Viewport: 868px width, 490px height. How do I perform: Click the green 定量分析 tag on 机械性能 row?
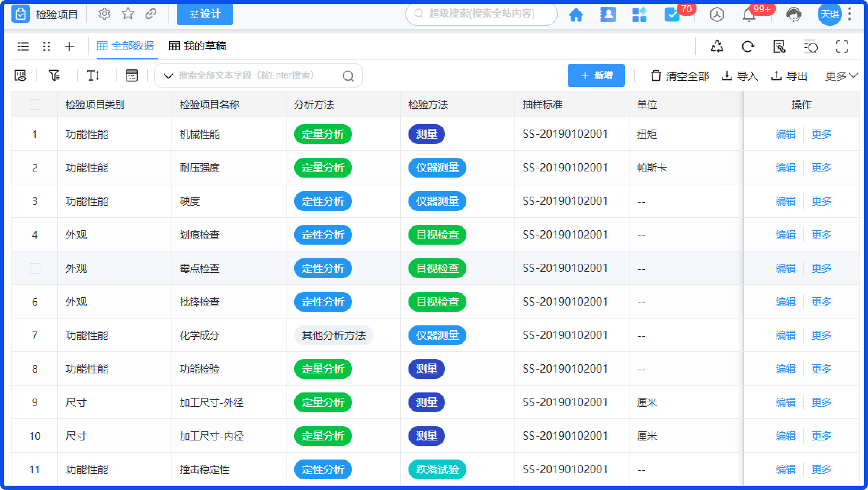tap(322, 134)
